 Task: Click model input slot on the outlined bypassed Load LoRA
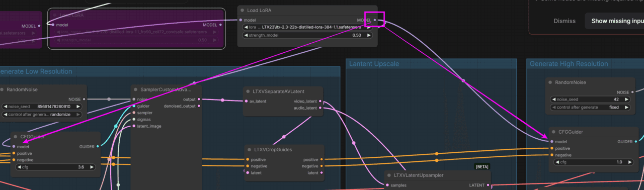[x=53, y=25]
